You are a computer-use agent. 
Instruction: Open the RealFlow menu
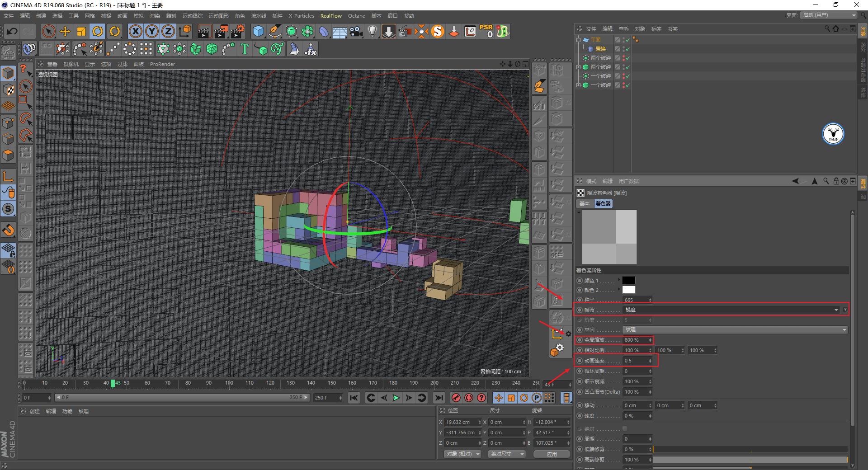click(331, 16)
